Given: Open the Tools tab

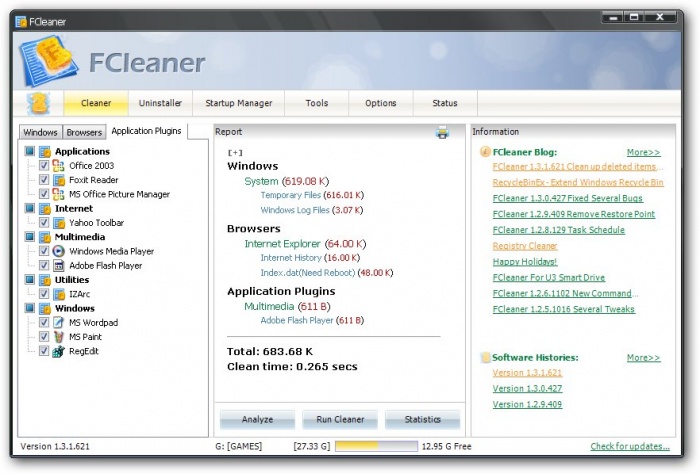Looking at the screenshot, I should coord(317,103).
